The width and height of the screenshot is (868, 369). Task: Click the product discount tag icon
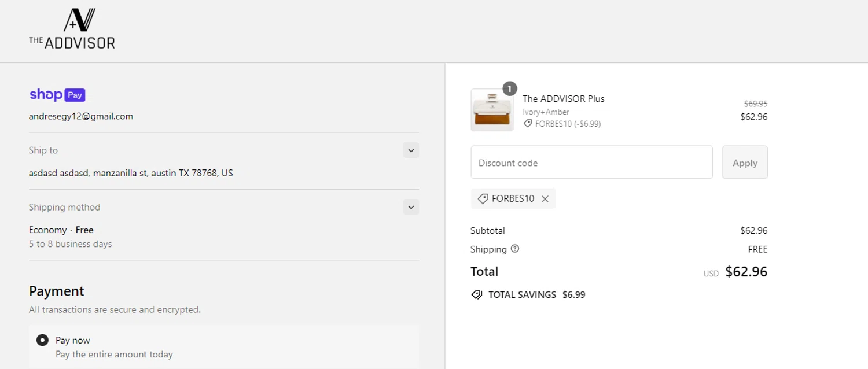[x=528, y=124]
